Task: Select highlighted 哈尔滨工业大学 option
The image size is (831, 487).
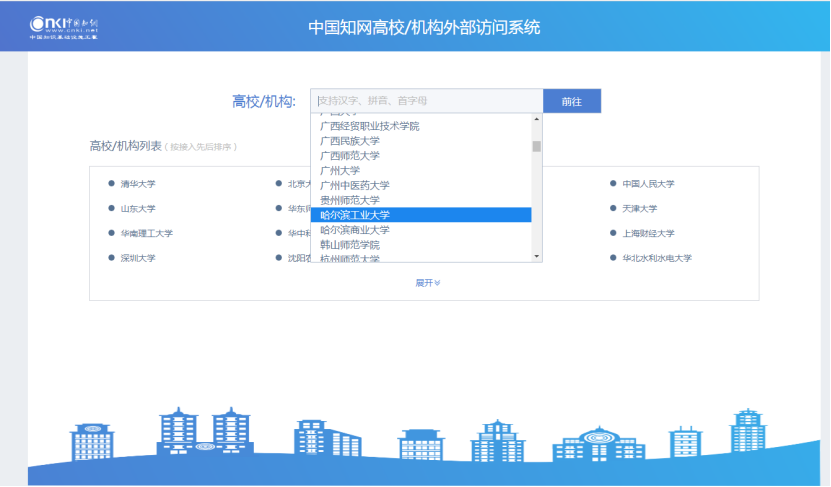Action: coord(421,215)
